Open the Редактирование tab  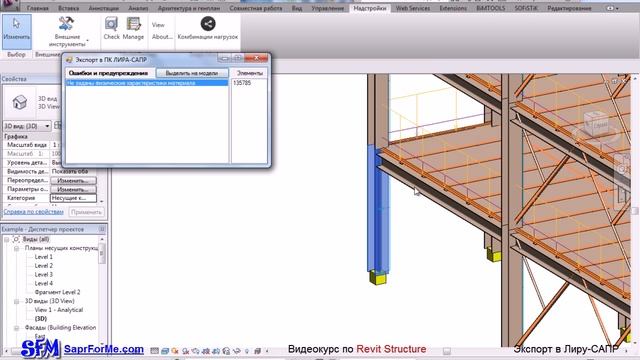pyautogui.click(x=569, y=8)
